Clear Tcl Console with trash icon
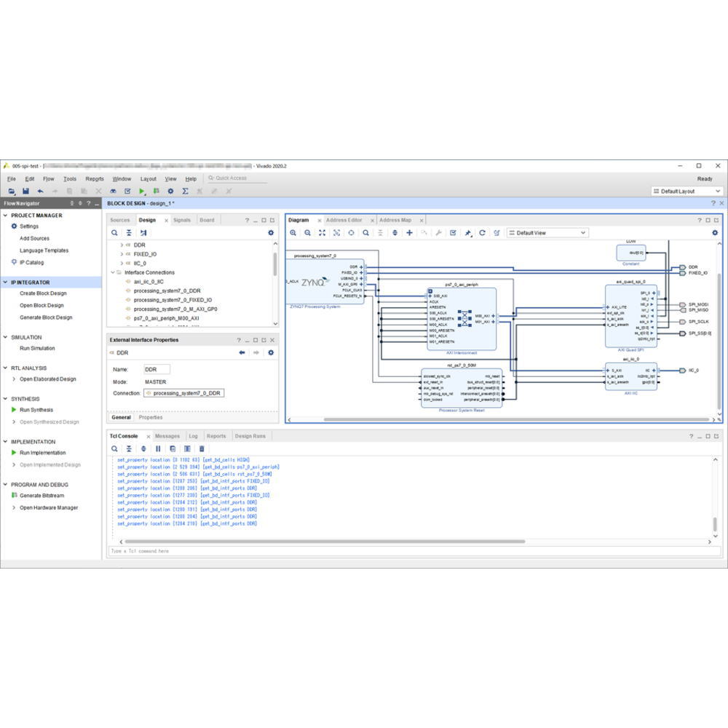728x728 pixels. pyautogui.click(x=202, y=449)
